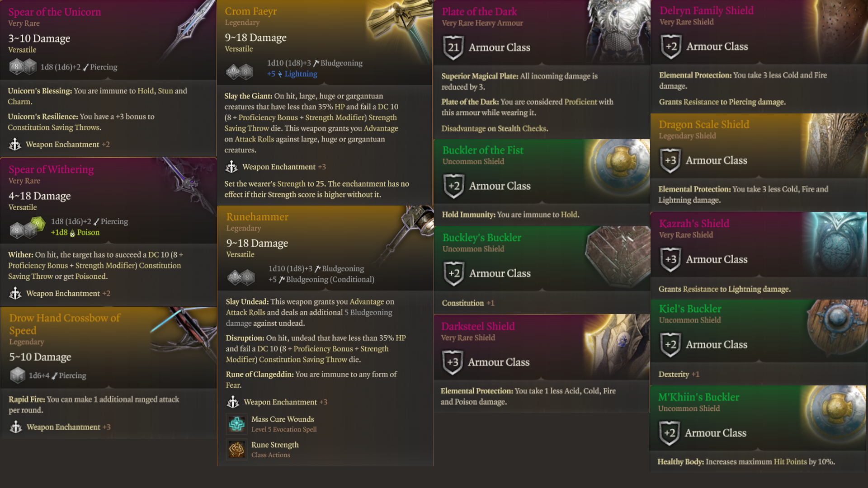
Task: Click the Mass Cure Wounds spell icon
Action: tap(236, 424)
